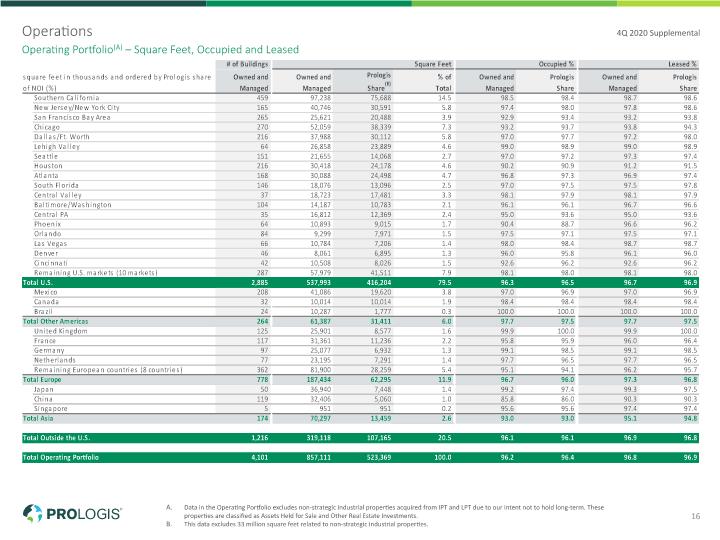Click the 416,204 Total U.S. Prologis share

point(379,283)
